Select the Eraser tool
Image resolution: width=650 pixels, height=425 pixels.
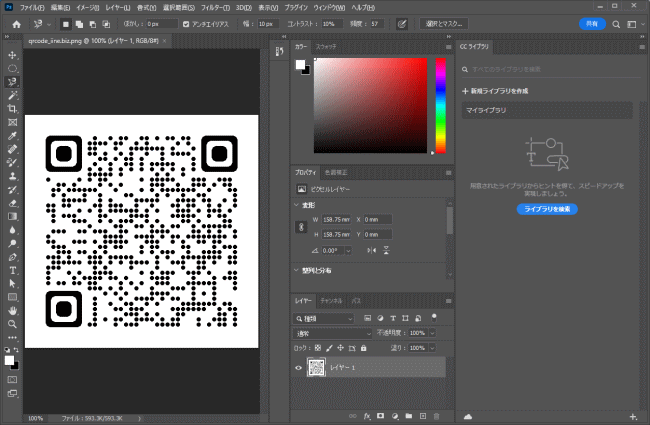click(12, 203)
